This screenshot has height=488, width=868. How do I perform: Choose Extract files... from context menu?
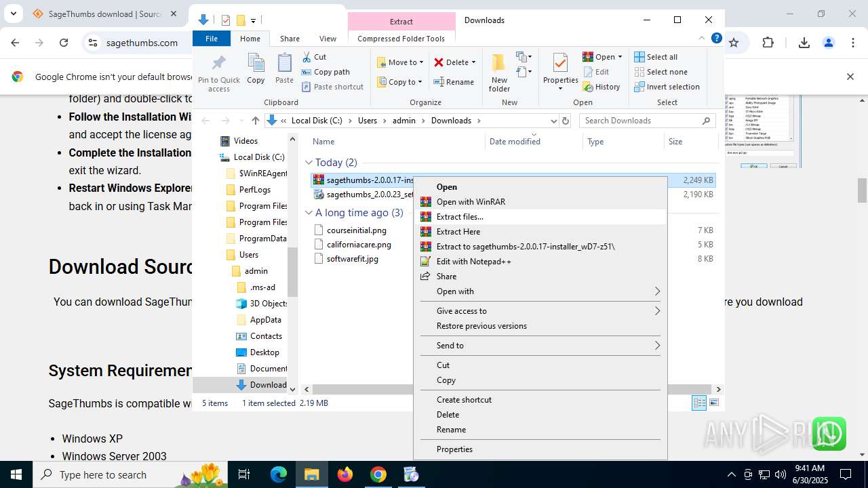[x=540, y=217]
